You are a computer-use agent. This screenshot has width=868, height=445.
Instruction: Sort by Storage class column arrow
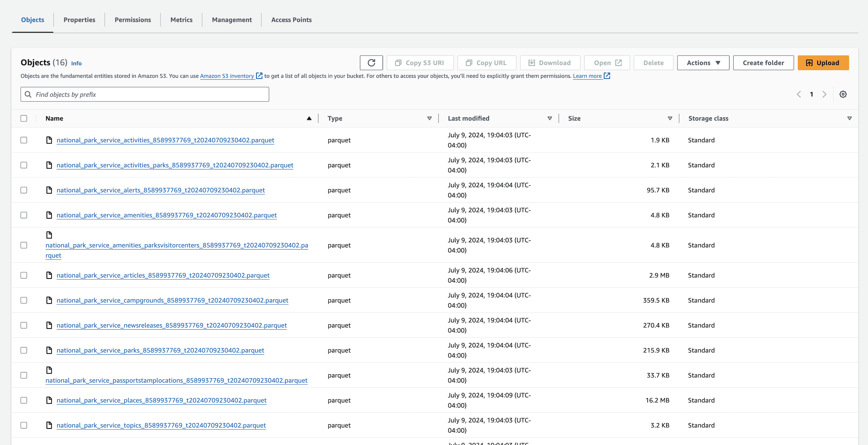(x=849, y=118)
